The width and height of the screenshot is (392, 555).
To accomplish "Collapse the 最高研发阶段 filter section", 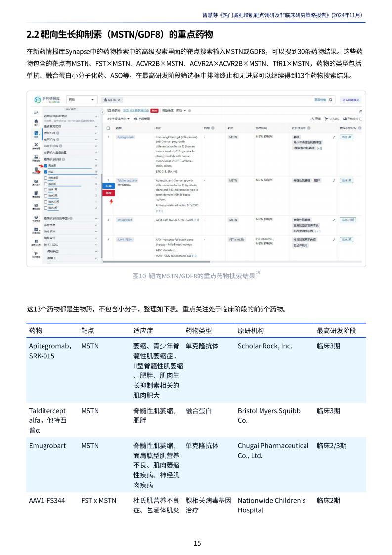I will 96,160.
